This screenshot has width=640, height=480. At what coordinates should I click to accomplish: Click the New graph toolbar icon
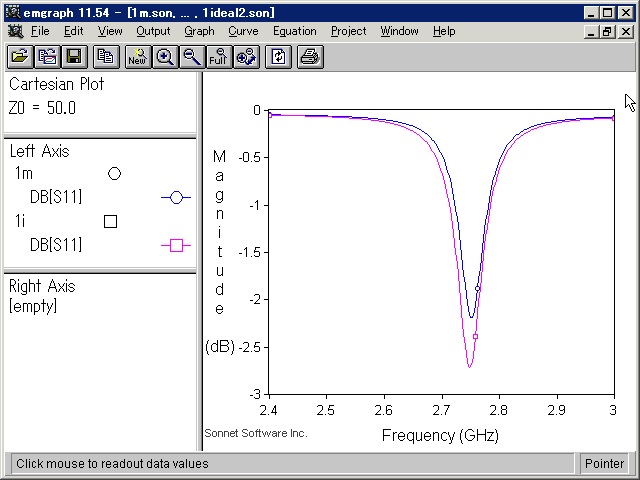tap(138, 57)
